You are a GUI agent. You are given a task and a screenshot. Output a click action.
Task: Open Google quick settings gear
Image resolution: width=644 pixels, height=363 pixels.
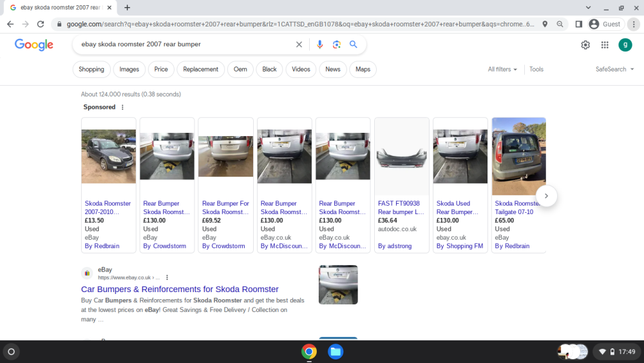(x=585, y=44)
